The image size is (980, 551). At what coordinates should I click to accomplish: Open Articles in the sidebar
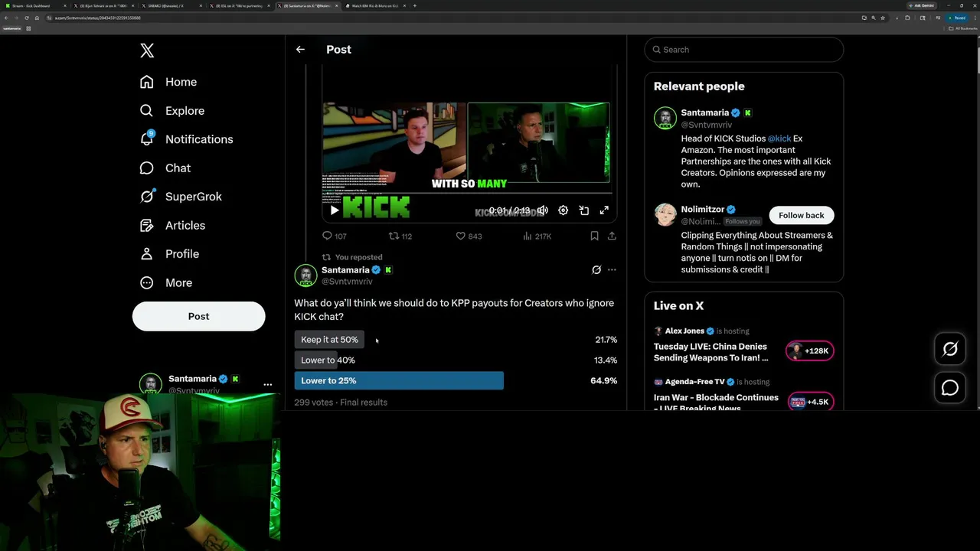pos(173,225)
